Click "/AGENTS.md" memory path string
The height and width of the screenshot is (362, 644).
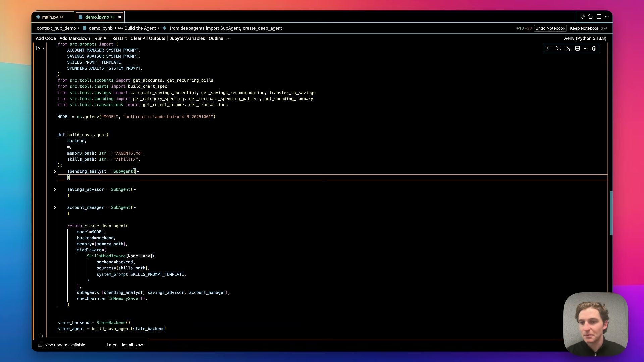[128, 153]
